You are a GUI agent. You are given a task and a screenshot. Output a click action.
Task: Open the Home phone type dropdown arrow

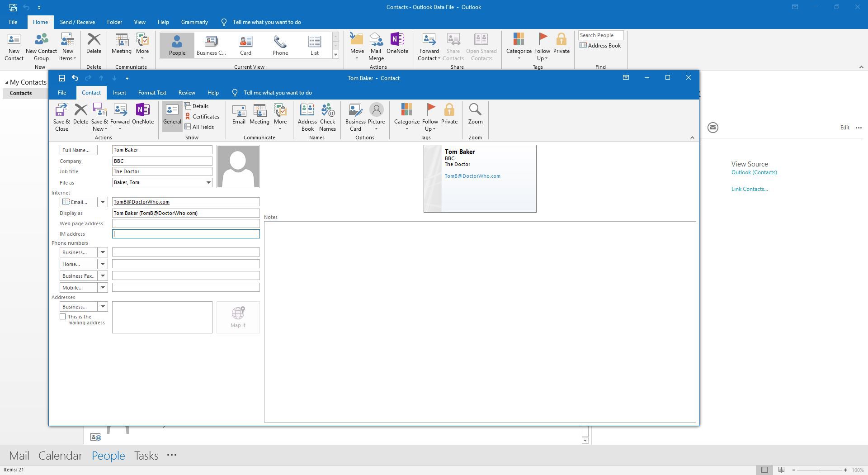(x=103, y=264)
